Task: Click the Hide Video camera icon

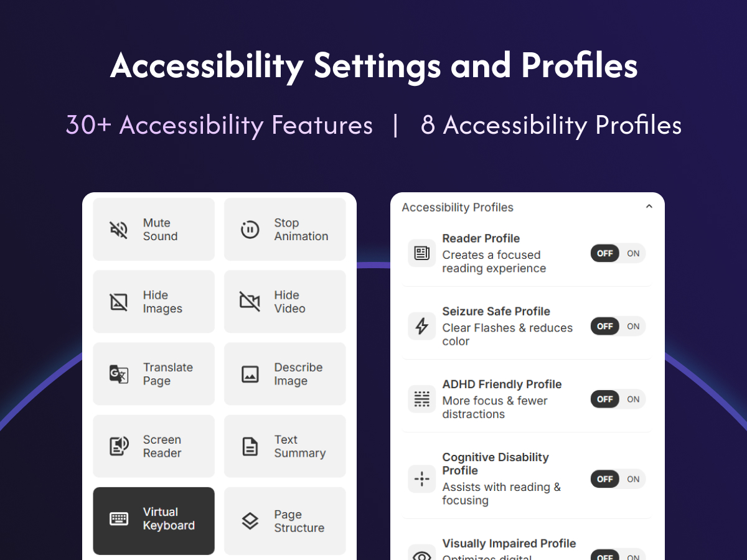Action: click(x=250, y=302)
